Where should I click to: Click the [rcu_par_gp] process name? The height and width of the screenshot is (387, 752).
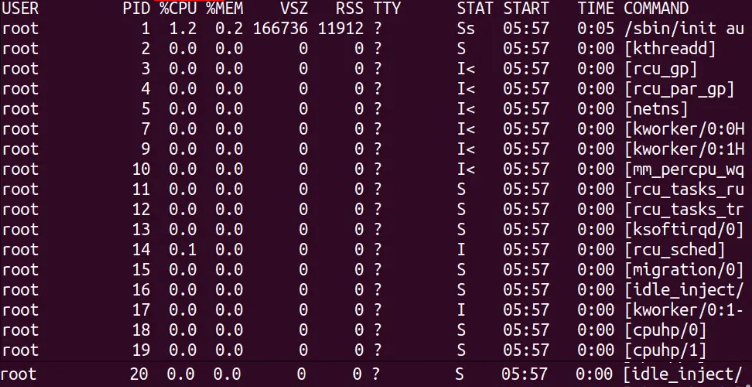click(679, 89)
